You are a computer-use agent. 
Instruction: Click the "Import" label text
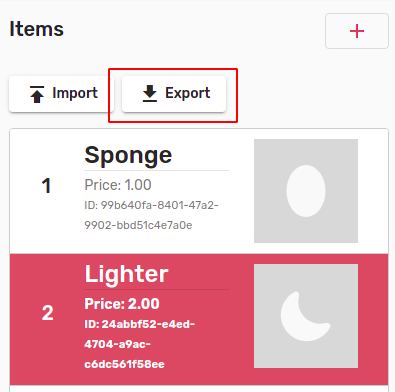click(75, 93)
